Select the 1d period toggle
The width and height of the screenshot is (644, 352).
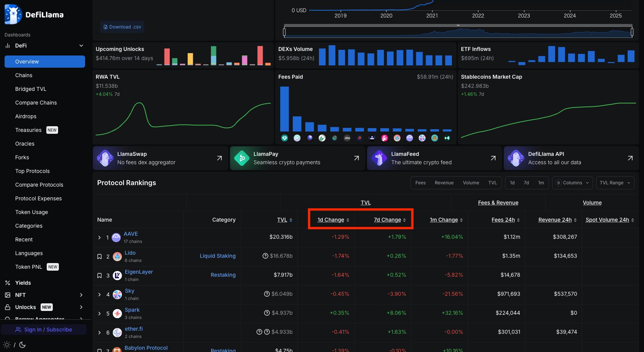[512, 183]
